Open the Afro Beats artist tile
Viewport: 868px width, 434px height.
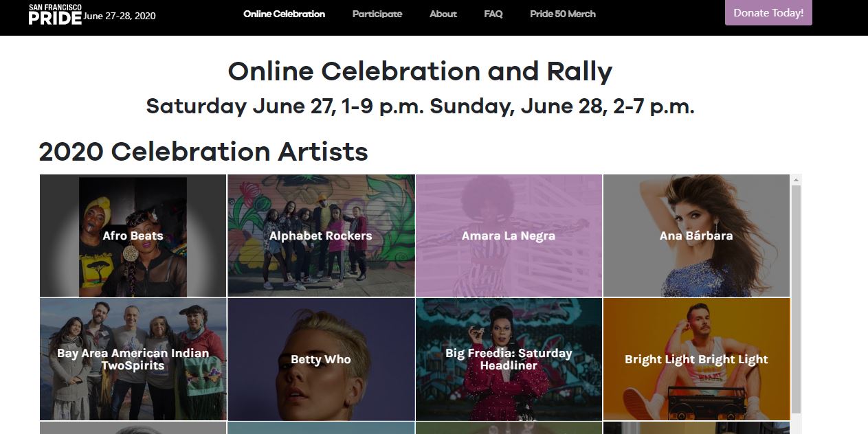pyautogui.click(x=133, y=268)
